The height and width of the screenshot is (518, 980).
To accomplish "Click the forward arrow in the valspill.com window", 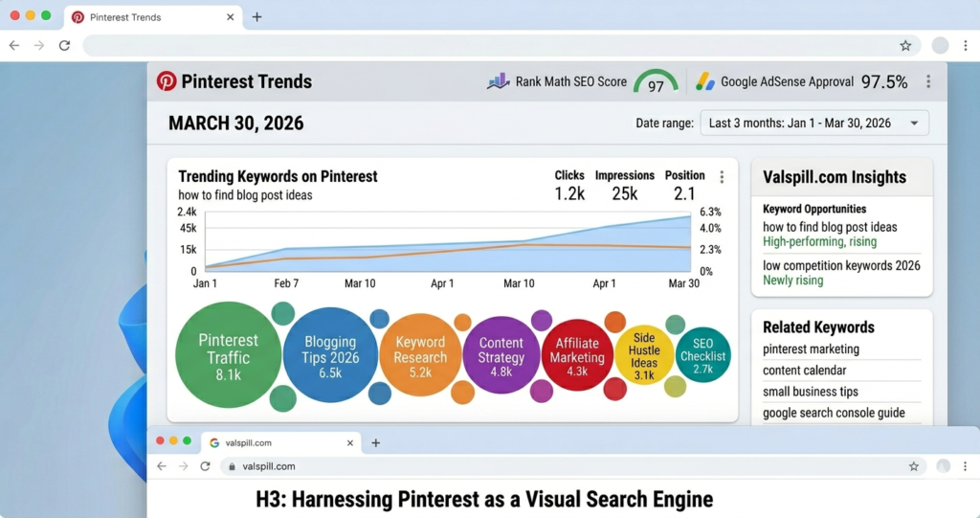I will coord(183,466).
